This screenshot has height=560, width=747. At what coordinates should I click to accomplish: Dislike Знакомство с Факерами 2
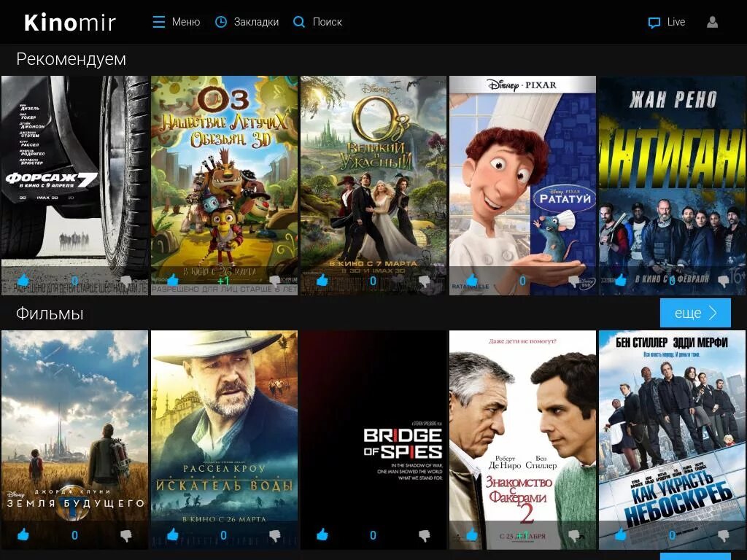click(573, 536)
